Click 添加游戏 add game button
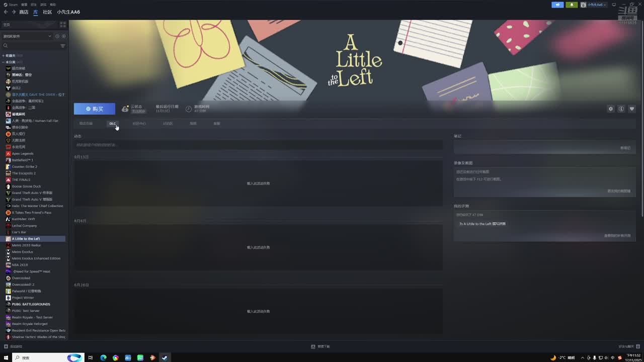644x362 pixels. point(13,346)
